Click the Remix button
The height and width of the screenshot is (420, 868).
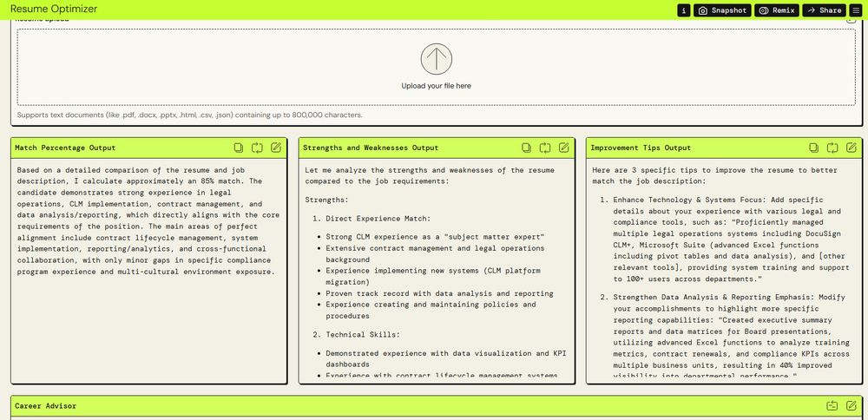(x=777, y=10)
